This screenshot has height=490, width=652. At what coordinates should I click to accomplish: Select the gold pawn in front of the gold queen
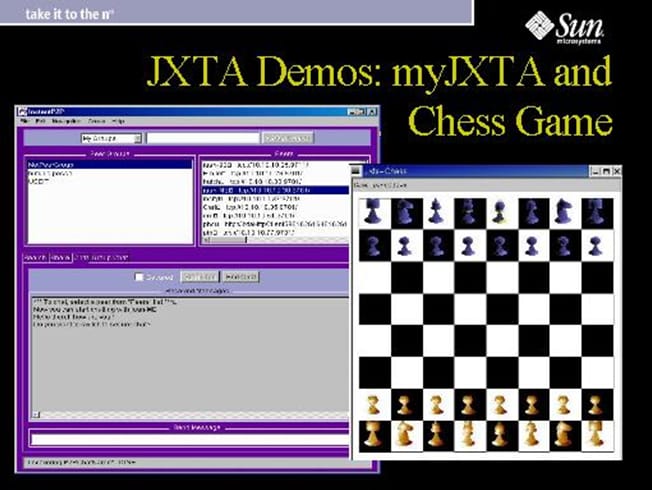(468, 405)
